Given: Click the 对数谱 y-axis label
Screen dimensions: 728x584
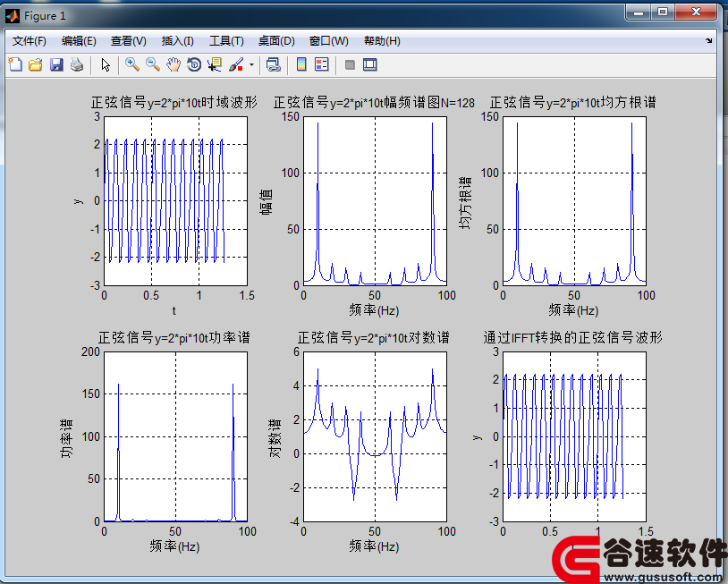Looking at the screenshot, I should pos(275,438).
